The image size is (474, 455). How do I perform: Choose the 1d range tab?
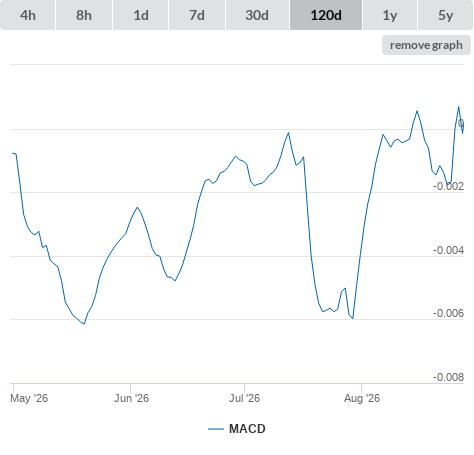[141, 15]
